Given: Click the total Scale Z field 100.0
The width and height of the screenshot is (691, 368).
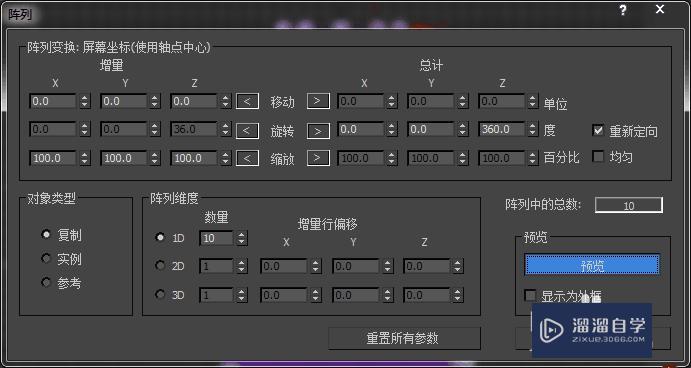Looking at the screenshot, I should coord(502,158).
